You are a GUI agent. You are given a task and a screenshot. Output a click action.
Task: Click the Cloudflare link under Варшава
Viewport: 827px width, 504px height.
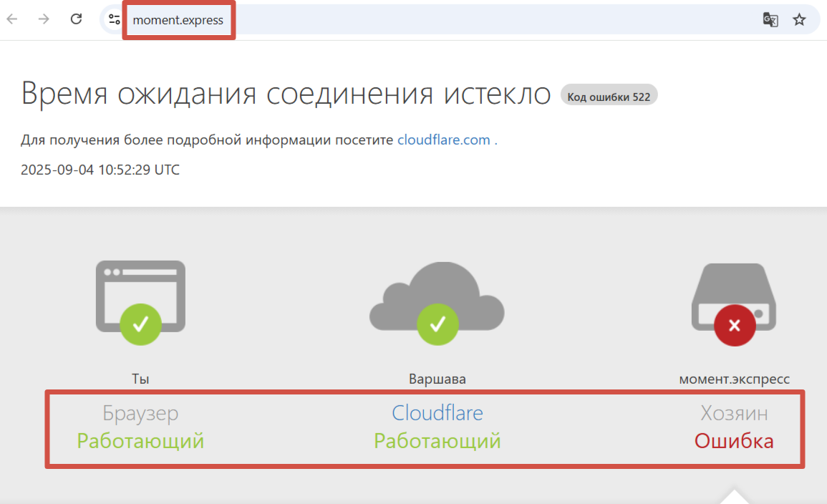coord(437,413)
